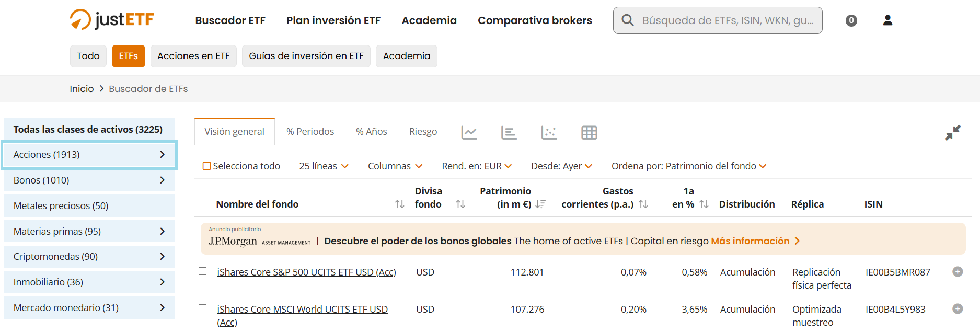Switch to the bar chart view icon
The height and width of the screenshot is (332, 980).
(509, 133)
